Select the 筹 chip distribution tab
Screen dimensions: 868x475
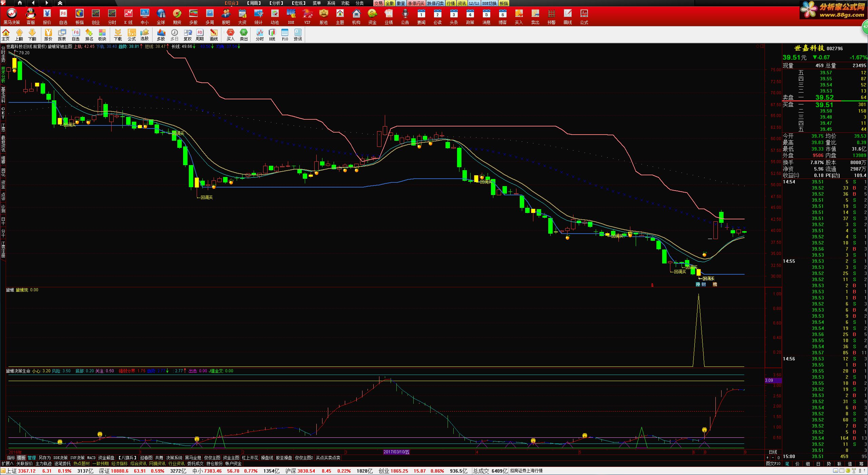(861, 463)
